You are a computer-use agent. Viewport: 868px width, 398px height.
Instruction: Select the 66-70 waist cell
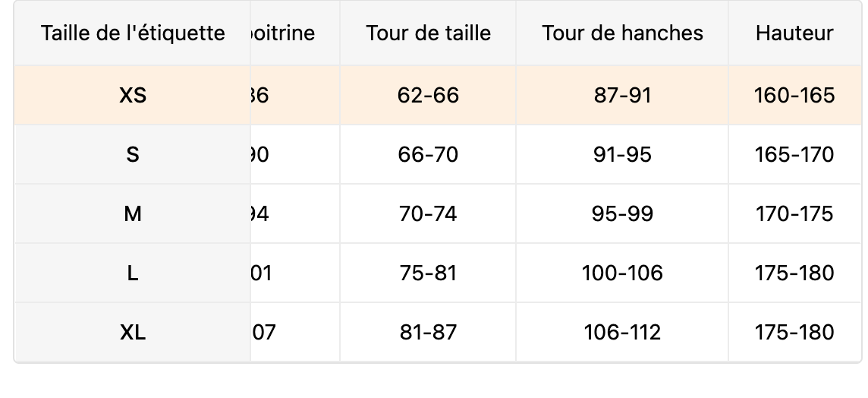click(x=428, y=155)
